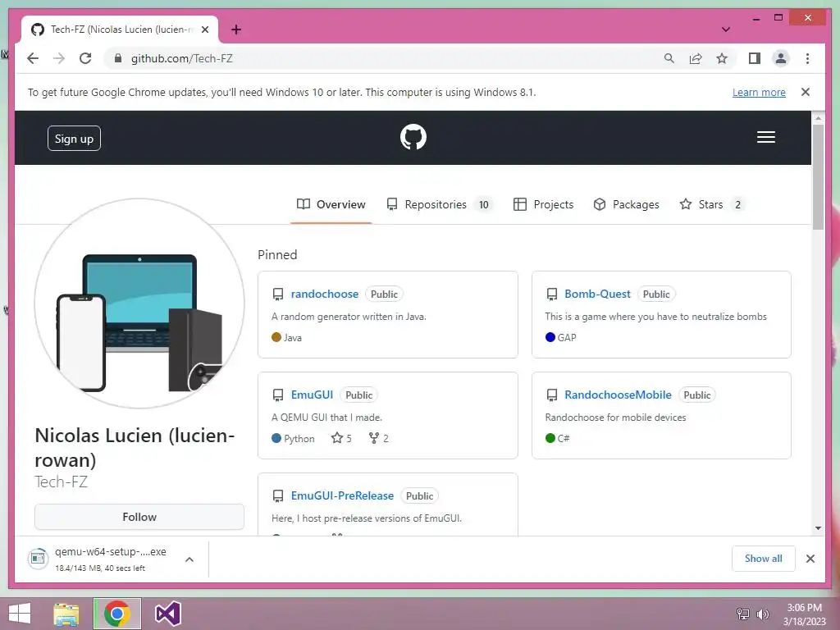The image size is (840, 630).
Task: Switch to the Stars tab
Action: pos(712,204)
